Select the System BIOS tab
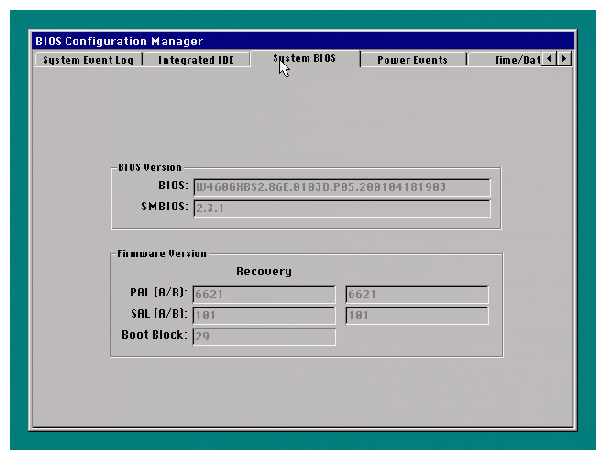Viewport: 606px width, 460px height. [305, 59]
